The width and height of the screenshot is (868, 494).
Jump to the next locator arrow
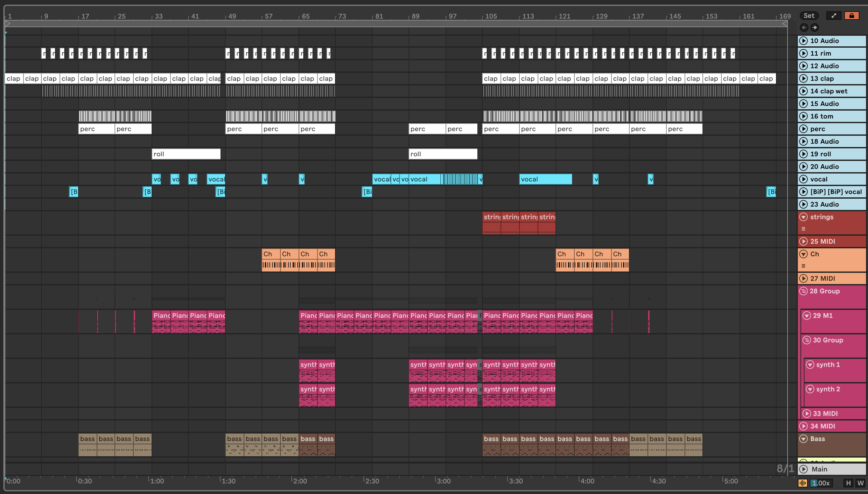tap(814, 27)
